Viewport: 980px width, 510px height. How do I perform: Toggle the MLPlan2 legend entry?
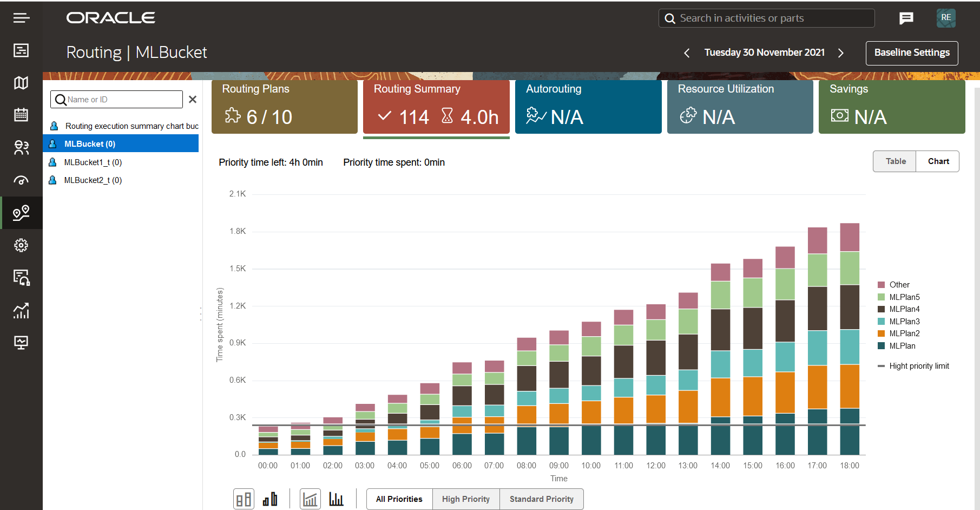898,334
